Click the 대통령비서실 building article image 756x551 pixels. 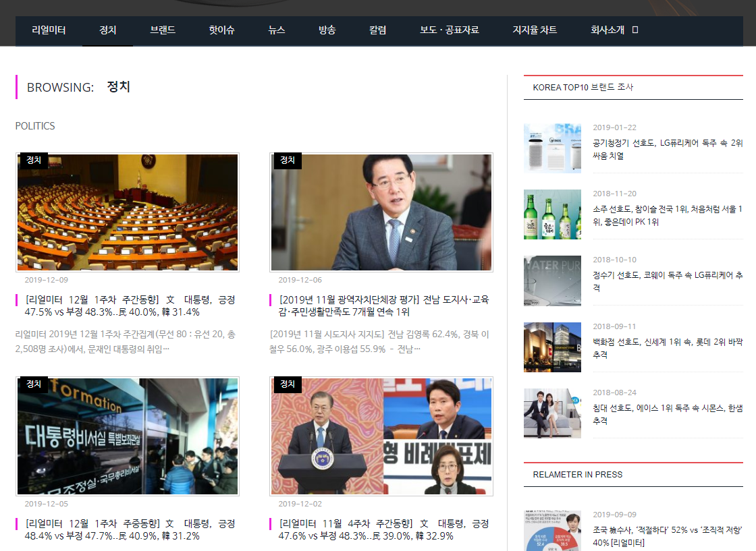click(x=128, y=436)
